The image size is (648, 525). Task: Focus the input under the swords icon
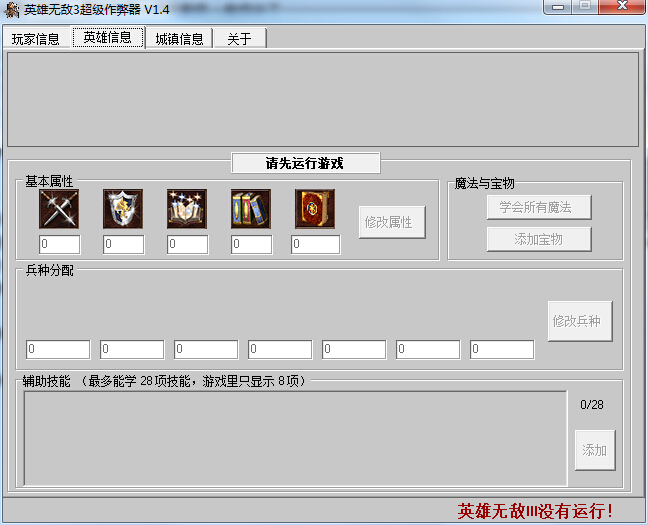(60, 244)
